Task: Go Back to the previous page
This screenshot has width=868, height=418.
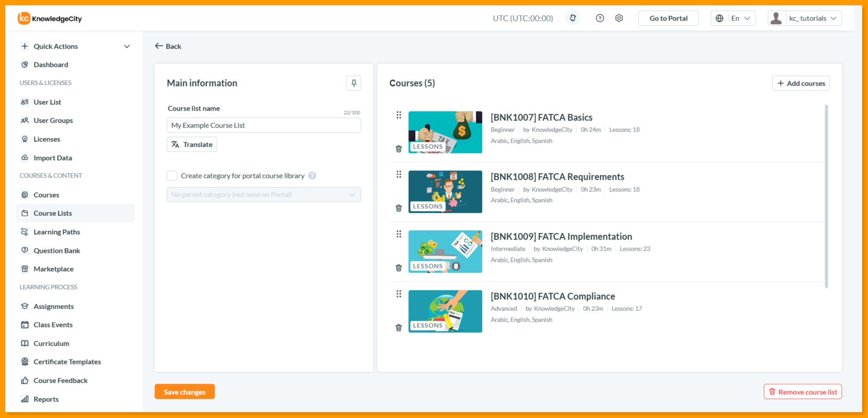Action: tap(168, 46)
